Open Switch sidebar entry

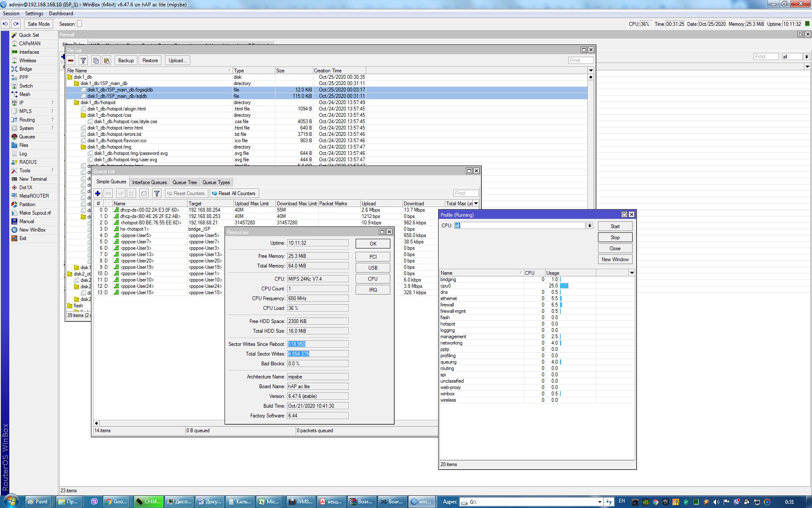coord(26,86)
